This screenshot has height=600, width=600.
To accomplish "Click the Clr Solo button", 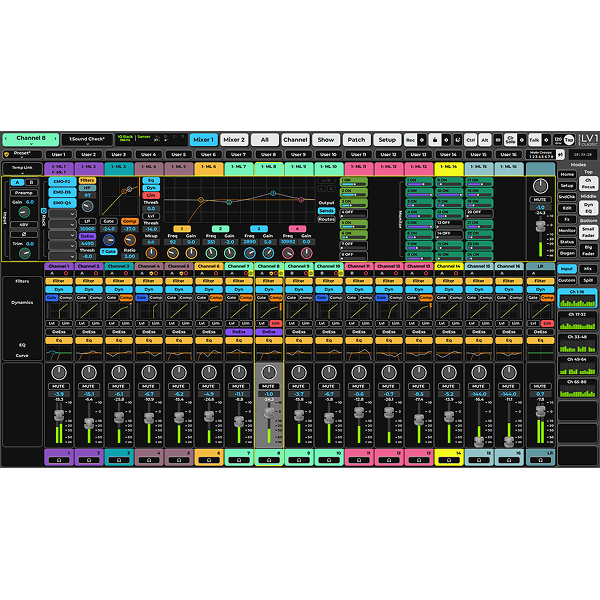I will click(510, 140).
